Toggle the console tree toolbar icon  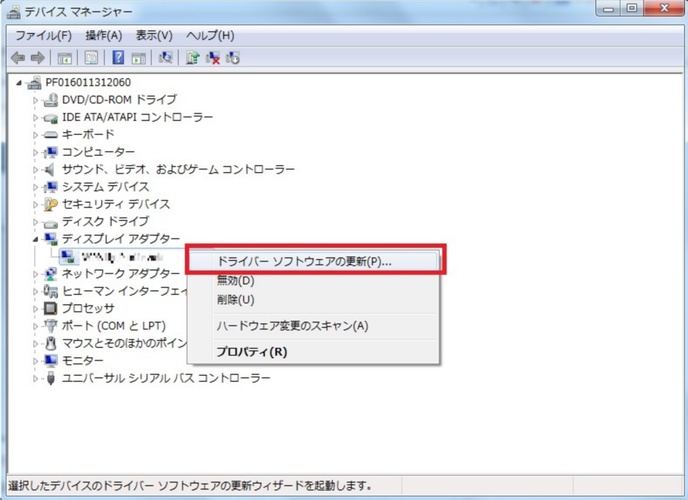click(x=64, y=58)
